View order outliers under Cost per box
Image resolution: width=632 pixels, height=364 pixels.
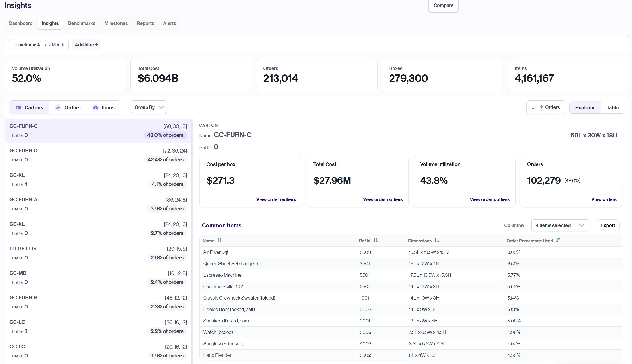point(276,199)
